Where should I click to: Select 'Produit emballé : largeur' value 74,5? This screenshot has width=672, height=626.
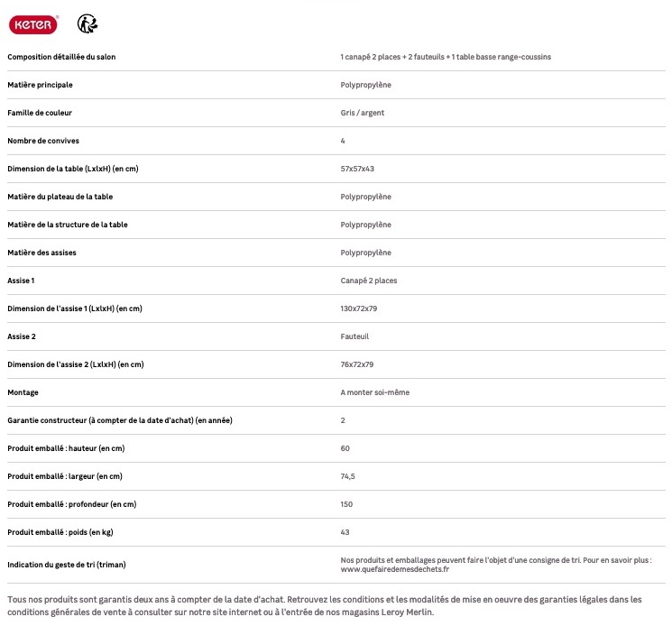click(347, 476)
